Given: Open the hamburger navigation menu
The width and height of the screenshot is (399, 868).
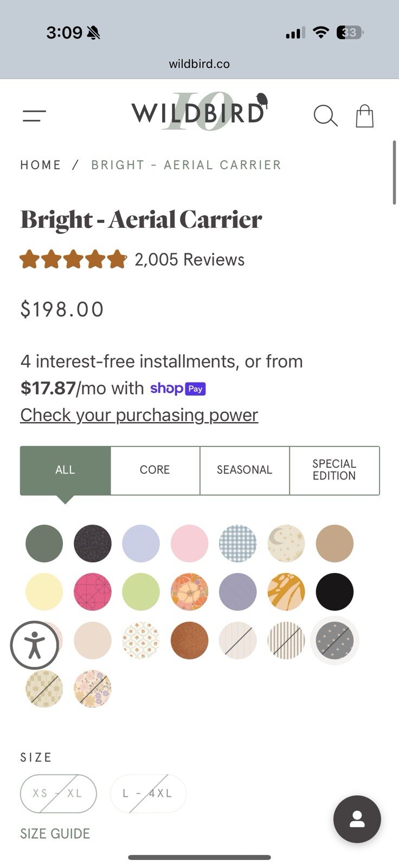Looking at the screenshot, I should pos(34,116).
